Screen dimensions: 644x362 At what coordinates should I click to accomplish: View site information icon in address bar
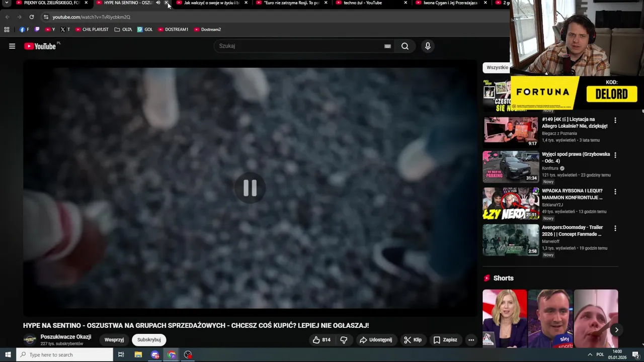(x=46, y=17)
